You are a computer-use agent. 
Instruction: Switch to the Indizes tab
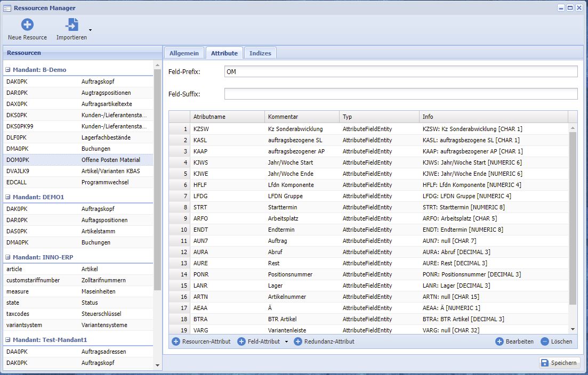pos(260,53)
